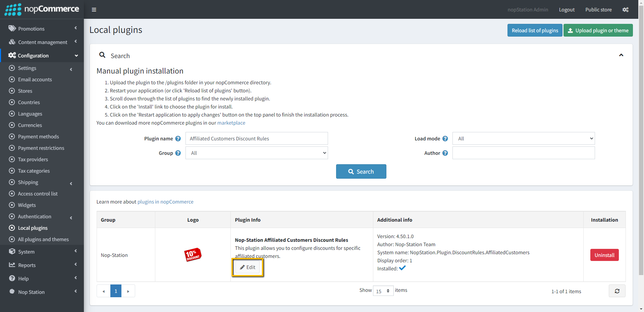Uninstall the Nop-Station plugin
The width and height of the screenshot is (644, 312).
[x=604, y=255]
